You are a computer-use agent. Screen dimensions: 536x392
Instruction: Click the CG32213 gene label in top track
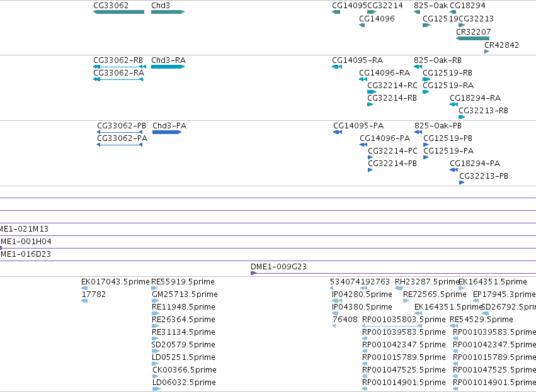(476, 18)
